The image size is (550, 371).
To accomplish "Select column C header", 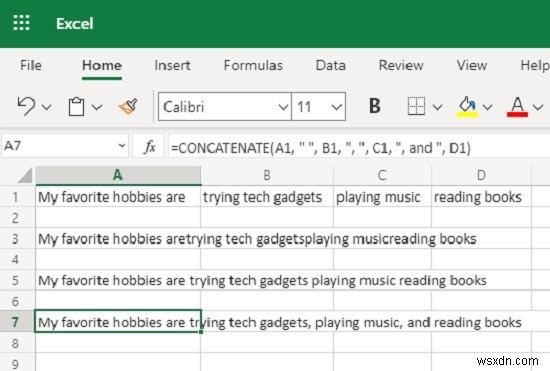I will pyautogui.click(x=382, y=175).
